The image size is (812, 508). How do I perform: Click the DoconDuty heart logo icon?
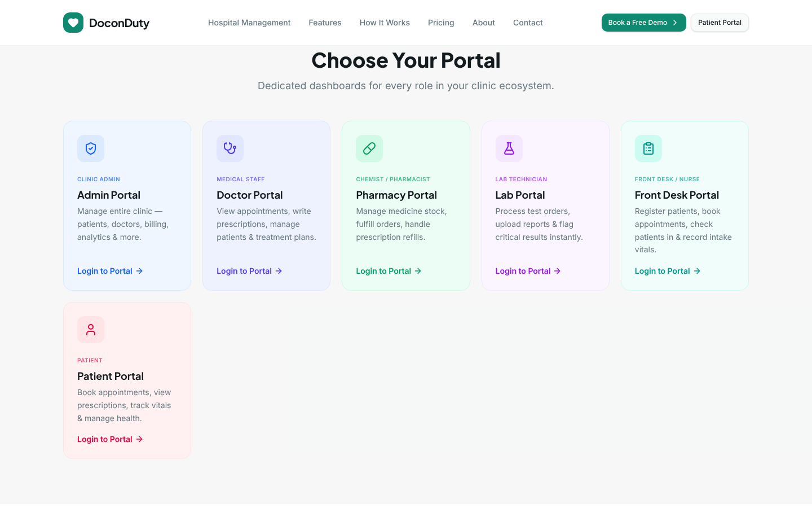(x=73, y=23)
